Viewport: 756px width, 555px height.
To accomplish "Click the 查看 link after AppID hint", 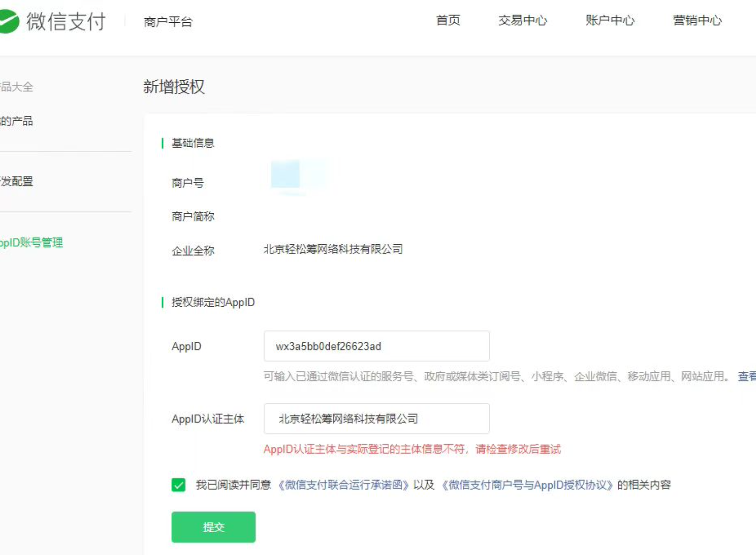I will [747, 376].
